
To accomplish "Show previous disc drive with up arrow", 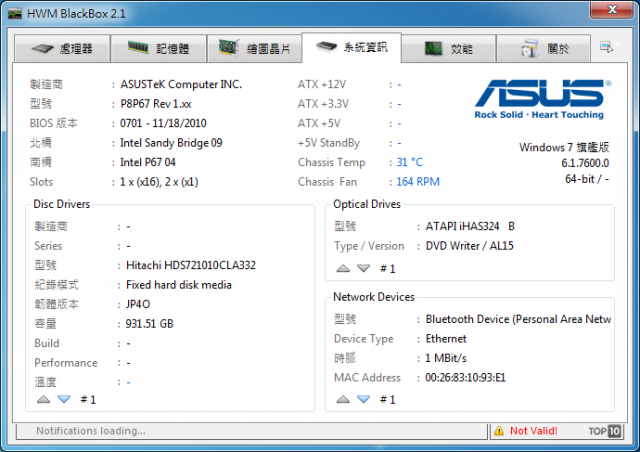I will [x=43, y=399].
